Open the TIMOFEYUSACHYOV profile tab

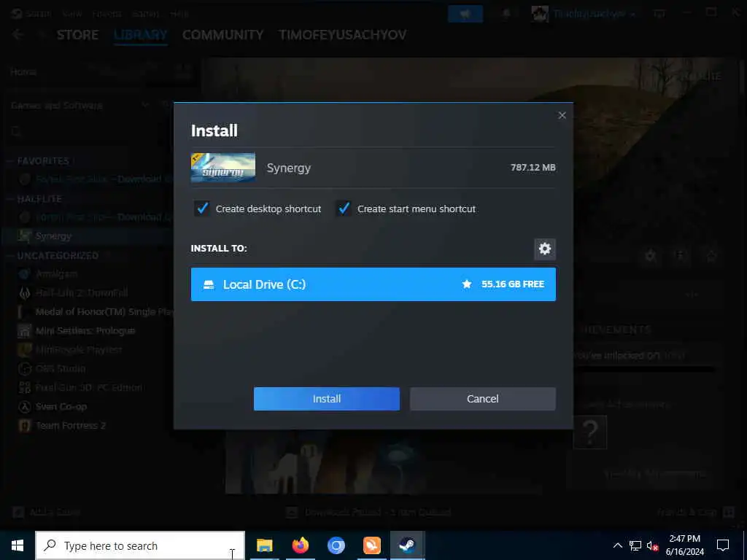coord(343,35)
